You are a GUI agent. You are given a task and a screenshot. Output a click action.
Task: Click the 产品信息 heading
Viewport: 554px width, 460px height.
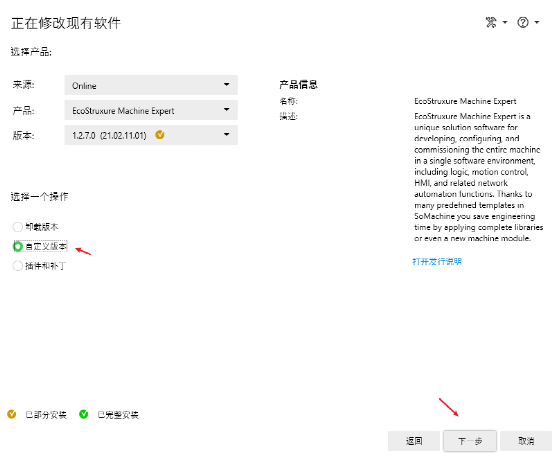coord(299,85)
